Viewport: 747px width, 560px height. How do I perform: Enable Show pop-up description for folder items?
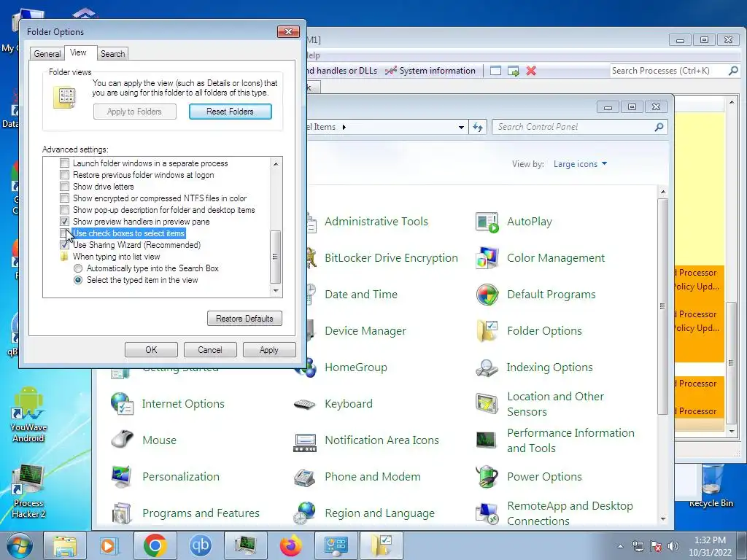64,210
